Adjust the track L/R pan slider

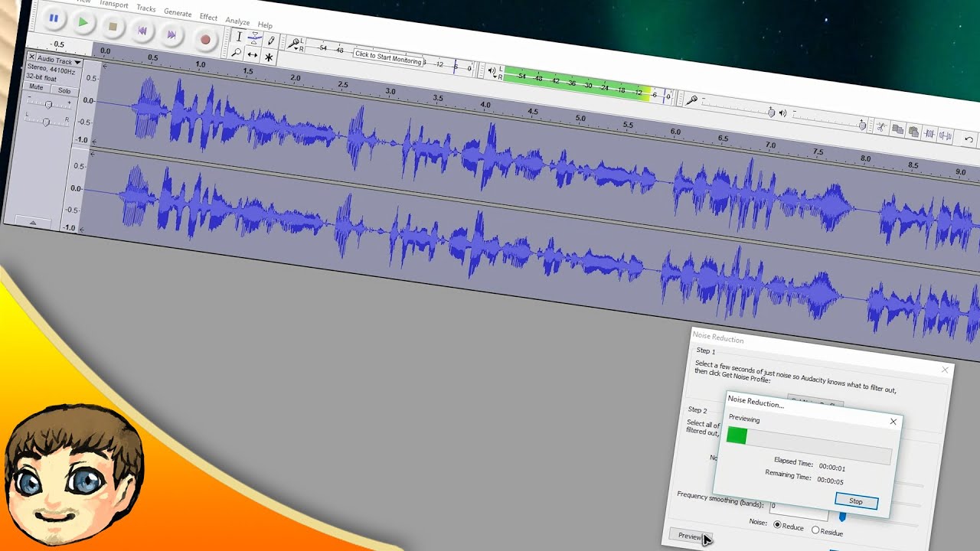click(x=46, y=121)
